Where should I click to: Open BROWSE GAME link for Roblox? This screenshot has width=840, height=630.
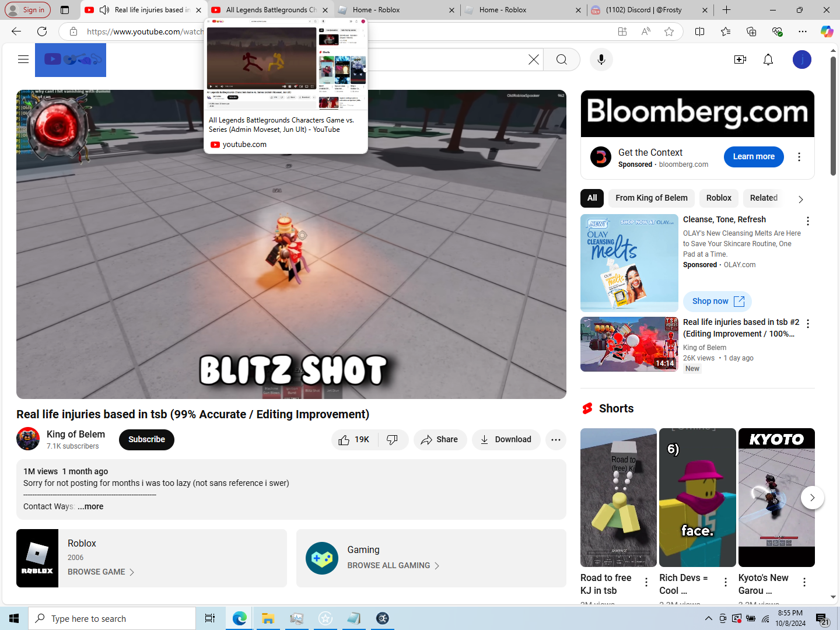(x=101, y=572)
